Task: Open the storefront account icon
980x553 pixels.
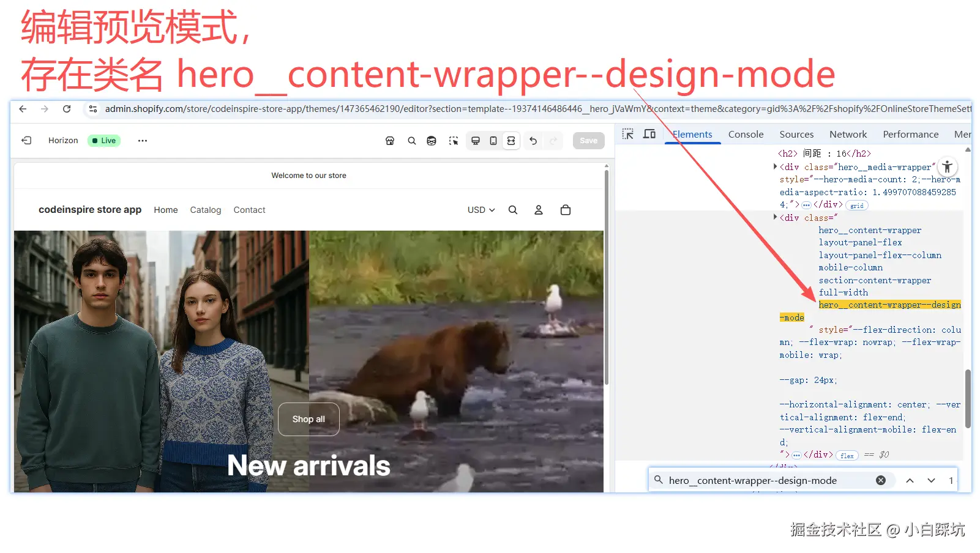Action: 539,210
